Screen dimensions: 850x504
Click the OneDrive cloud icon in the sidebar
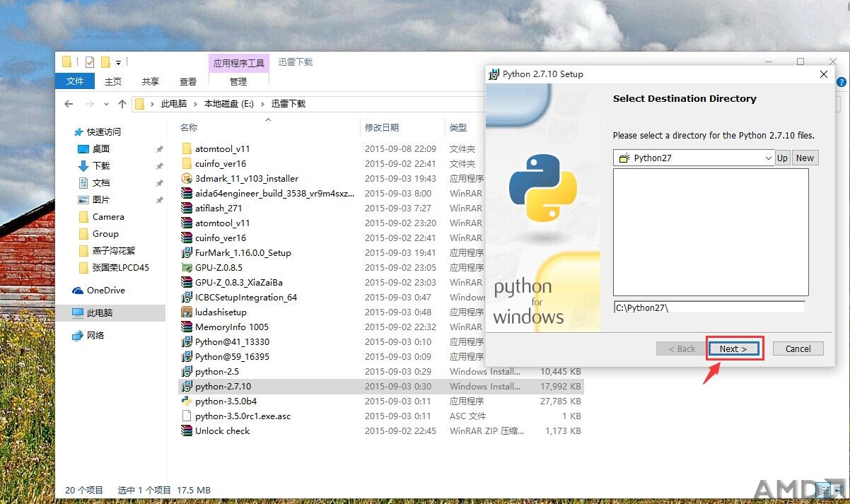(x=78, y=291)
